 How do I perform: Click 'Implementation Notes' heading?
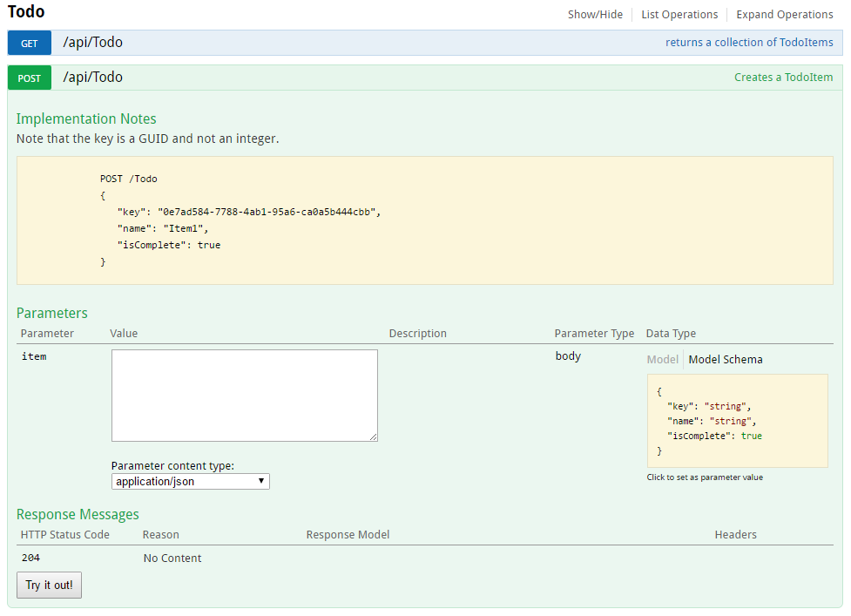86,118
